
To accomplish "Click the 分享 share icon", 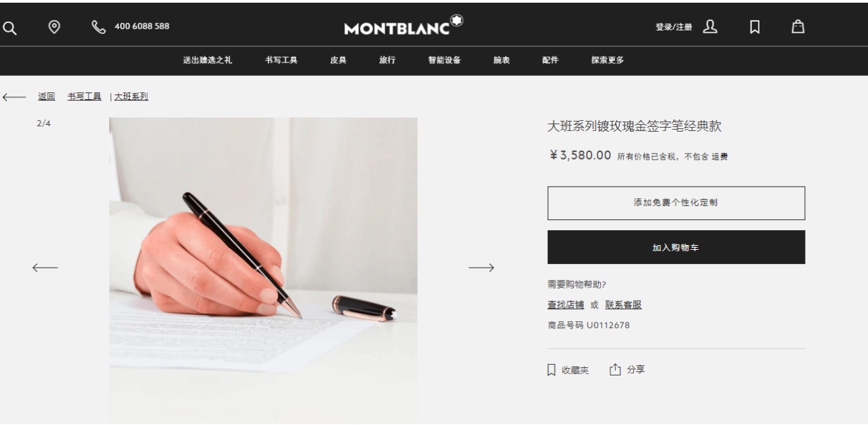I will 615,369.
